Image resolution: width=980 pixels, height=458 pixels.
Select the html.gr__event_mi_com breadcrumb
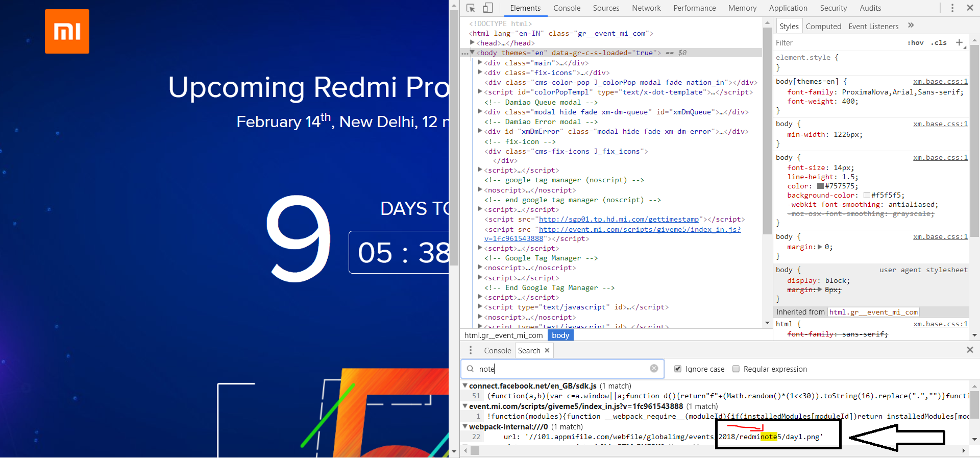(503, 335)
